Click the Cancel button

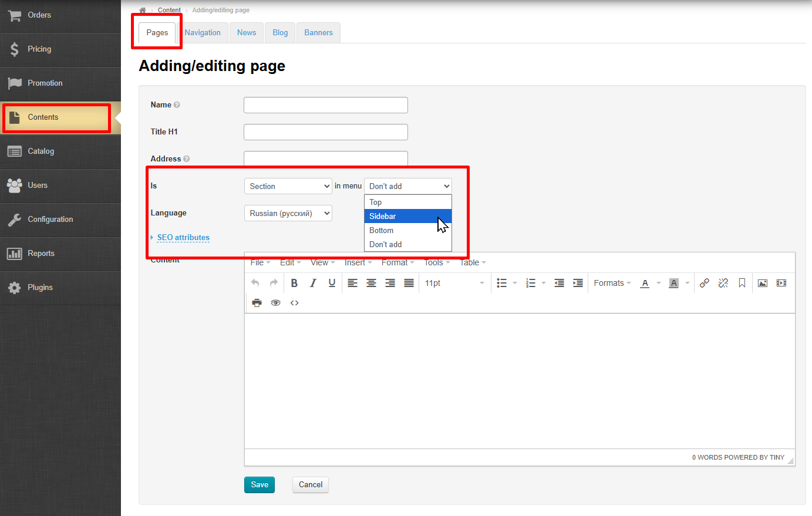tap(310, 484)
